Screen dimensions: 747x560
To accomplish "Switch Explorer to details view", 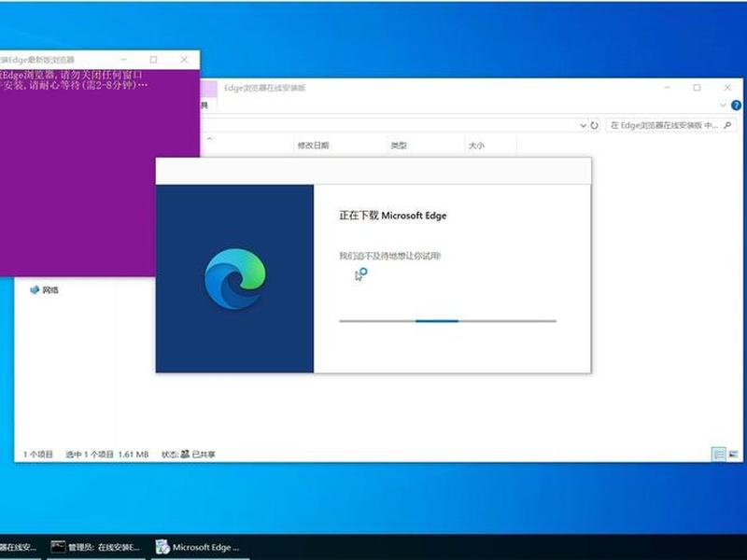I will pyautogui.click(x=718, y=455).
